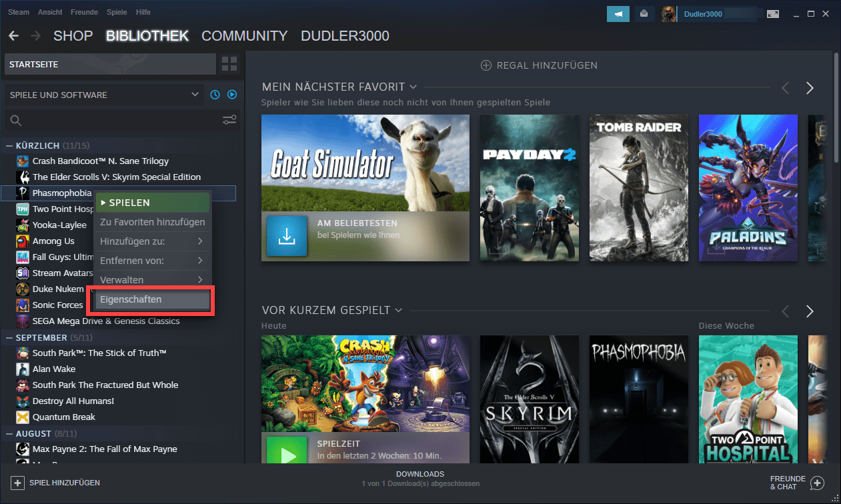Select Phasmophobia in the game list
The image size is (841, 504).
pos(63,193)
